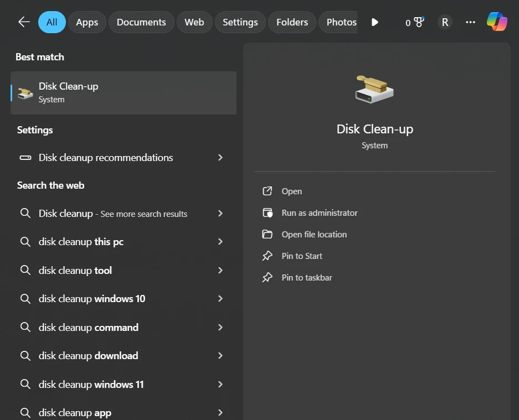Viewport: 519px width, 420px height.
Task: Click the disk cleanup windows 10 suggestion
Action: (92, 298)
